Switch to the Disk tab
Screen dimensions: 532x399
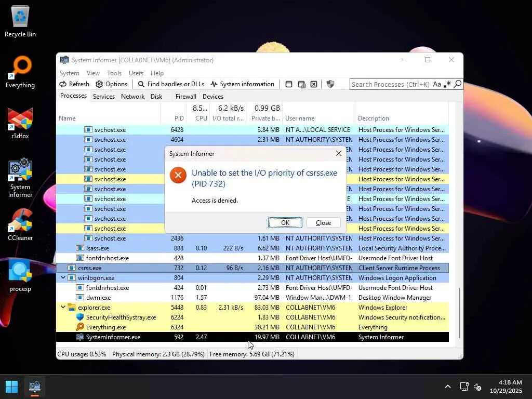(156, 96)
